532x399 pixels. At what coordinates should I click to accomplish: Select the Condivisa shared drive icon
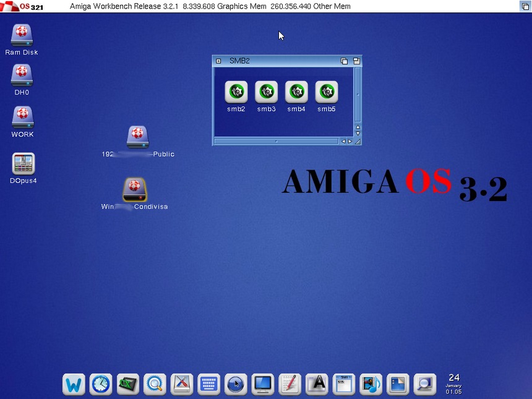coord(135,189)
